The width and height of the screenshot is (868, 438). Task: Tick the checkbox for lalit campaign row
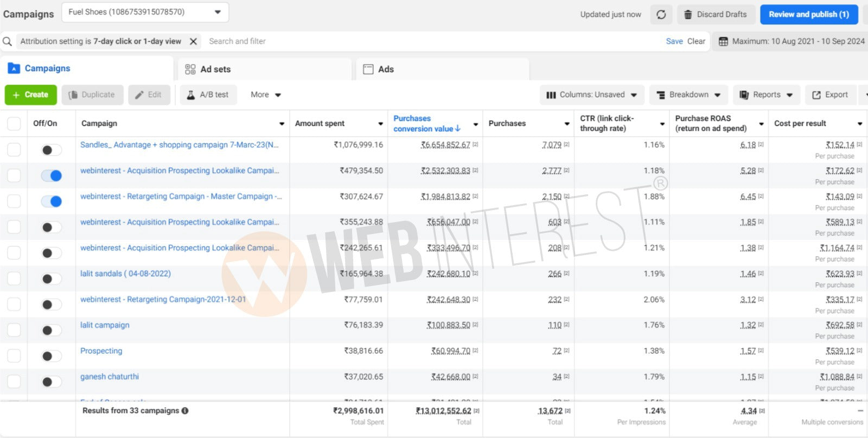[14, 330]
